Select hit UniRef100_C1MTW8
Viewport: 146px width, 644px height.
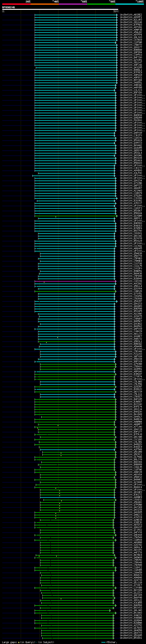click(x=131, y=42)
